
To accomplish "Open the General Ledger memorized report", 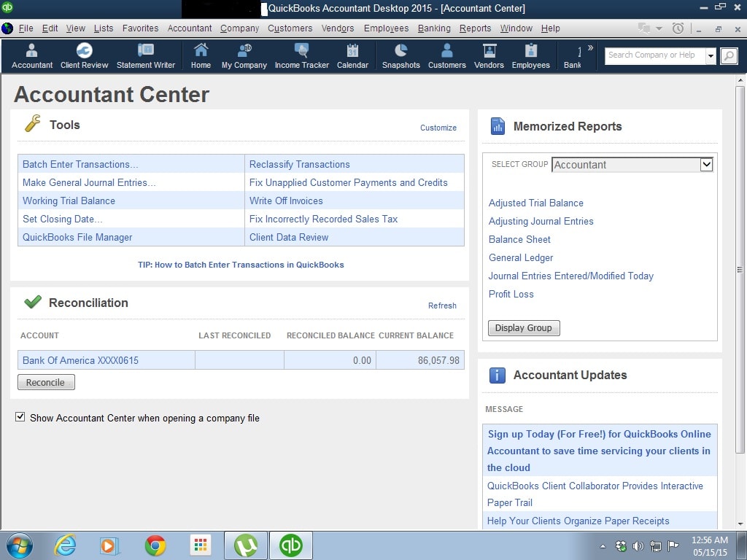I will [x=521, y=257].
